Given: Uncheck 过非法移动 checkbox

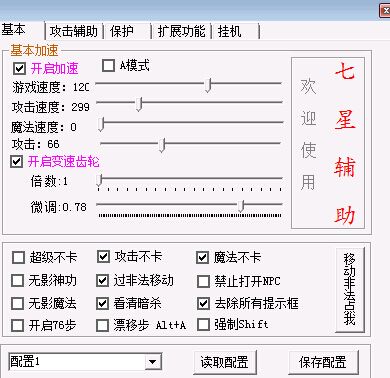Looking at the screenshot, I should point(102,281).
